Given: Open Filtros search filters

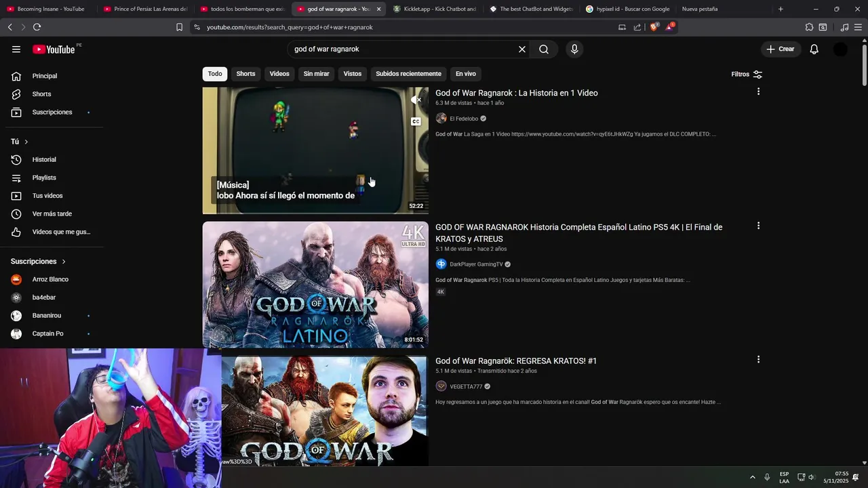Looking at the screenshot, I should (747, 74).
